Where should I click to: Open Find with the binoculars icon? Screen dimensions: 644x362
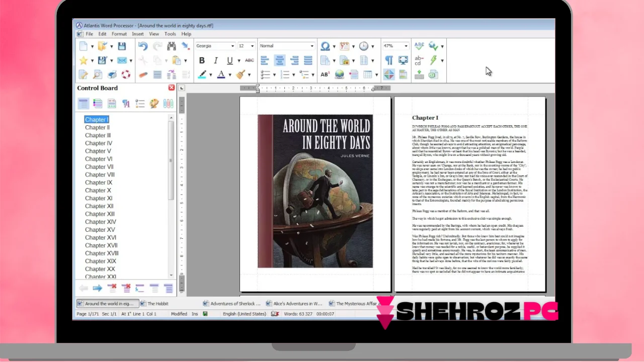pyautogui.click(x=172, y=46)
